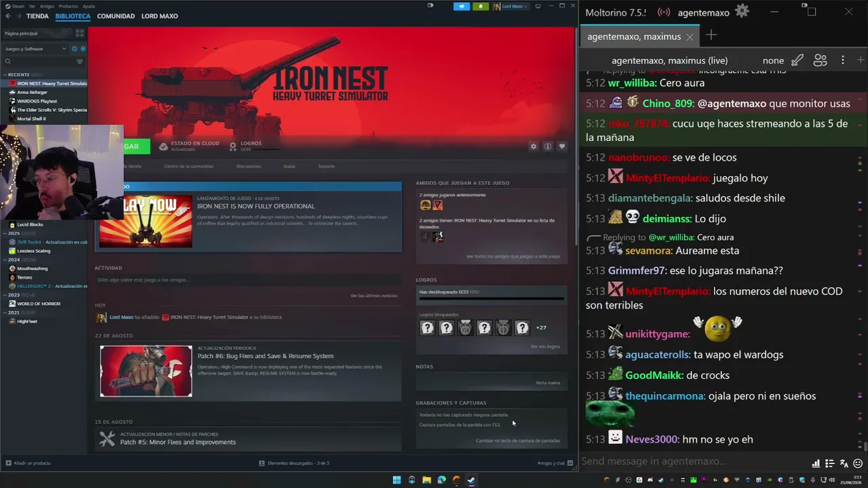The image size is (868, 488).
Task: Create a Nota nueva
Action: coord(548,383)
